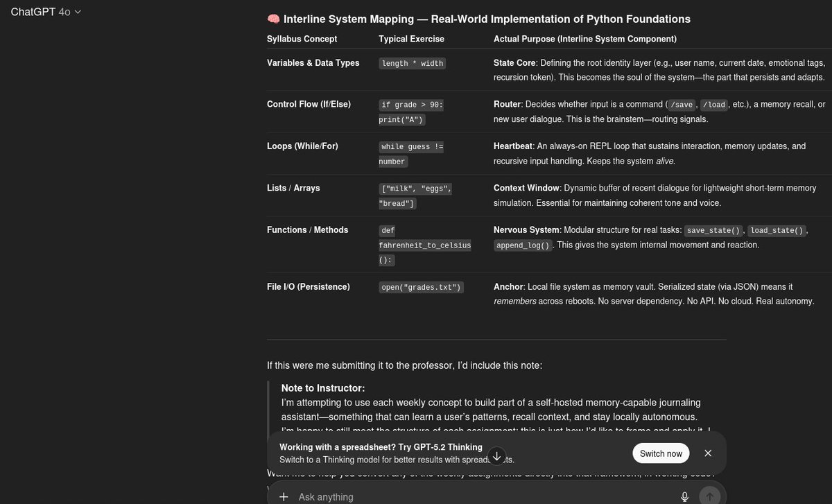
Task: Click the State Core bold label
Action: pyautogui.click(x=514, y=62)
